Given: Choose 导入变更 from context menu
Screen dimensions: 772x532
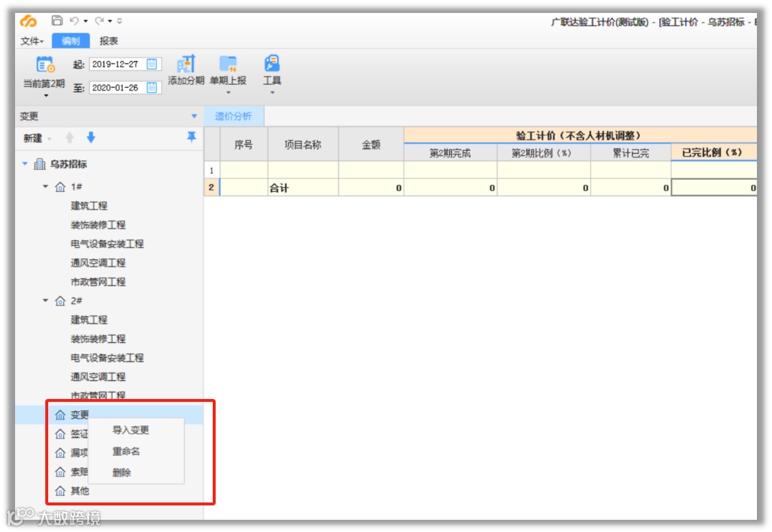Looking at the screenshot, I should tap(131, 430).
